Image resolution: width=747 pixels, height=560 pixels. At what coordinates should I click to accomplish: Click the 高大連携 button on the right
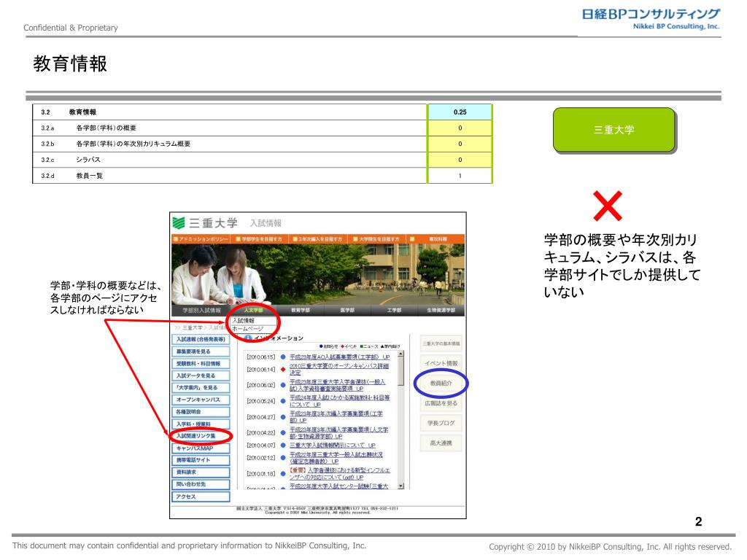tap(441, 443)
